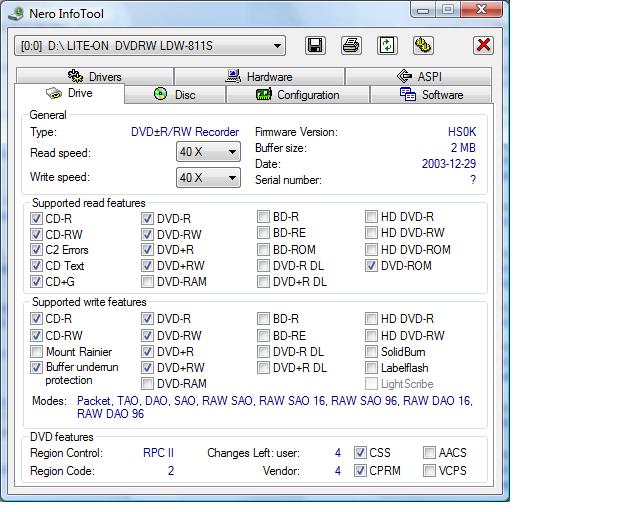Click the red X exit icon
640x512 pixels.
click(x=483, y=45)
